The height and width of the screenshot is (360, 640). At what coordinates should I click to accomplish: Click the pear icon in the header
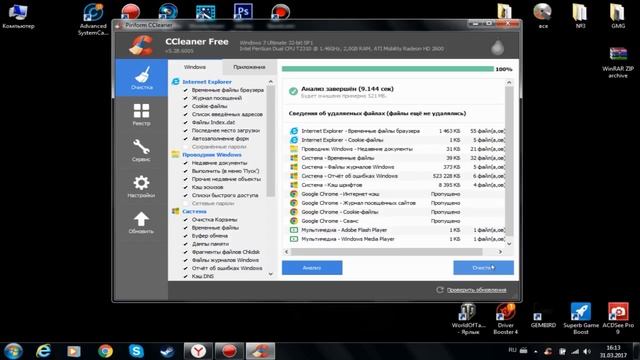(x=498, y=47)
